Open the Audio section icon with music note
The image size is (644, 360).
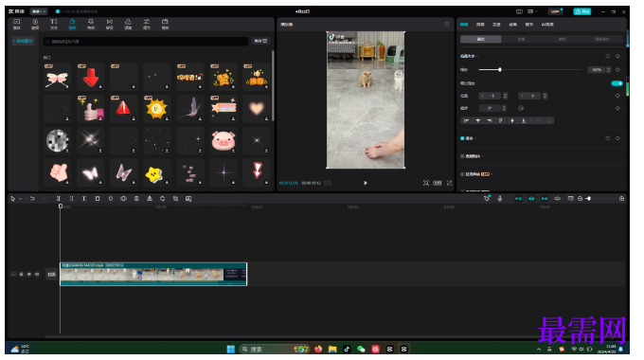point(35,24)
